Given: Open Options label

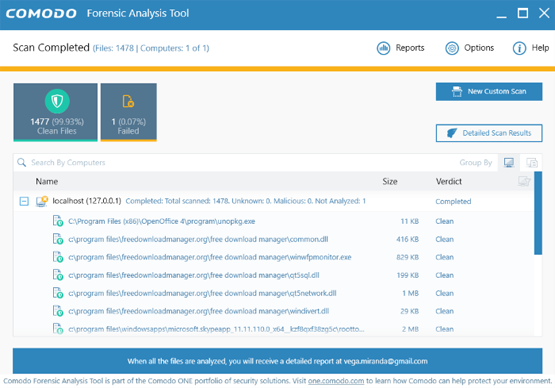Looking at the screenshot, I should (x=479, y=48).
